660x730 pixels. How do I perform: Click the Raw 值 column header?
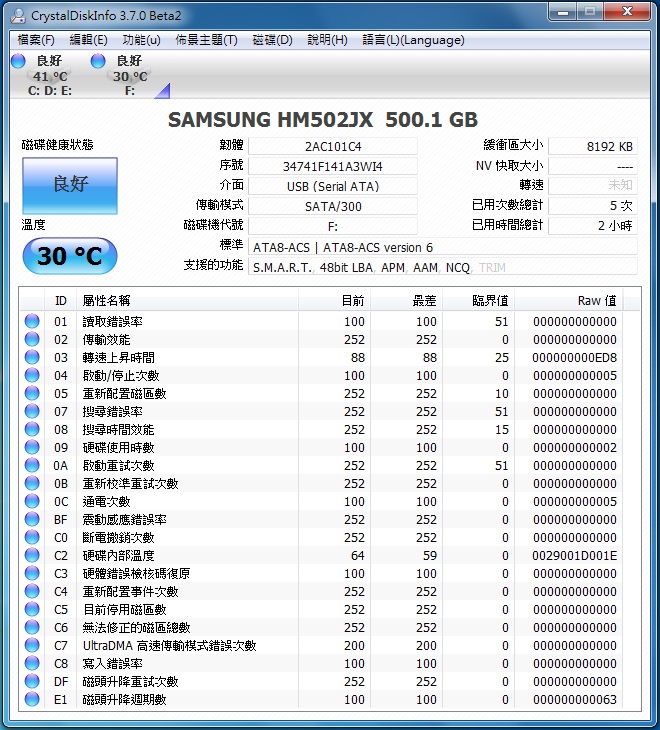click(x=569, y=301)
